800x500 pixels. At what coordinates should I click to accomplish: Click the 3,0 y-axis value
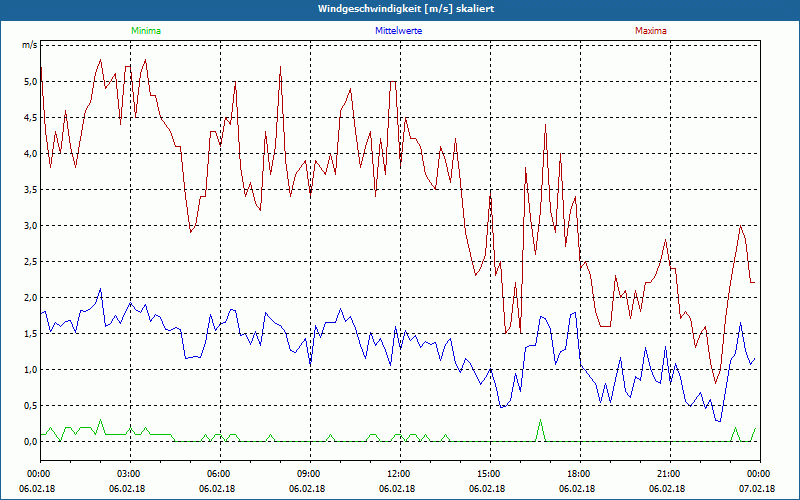(31, 226)
